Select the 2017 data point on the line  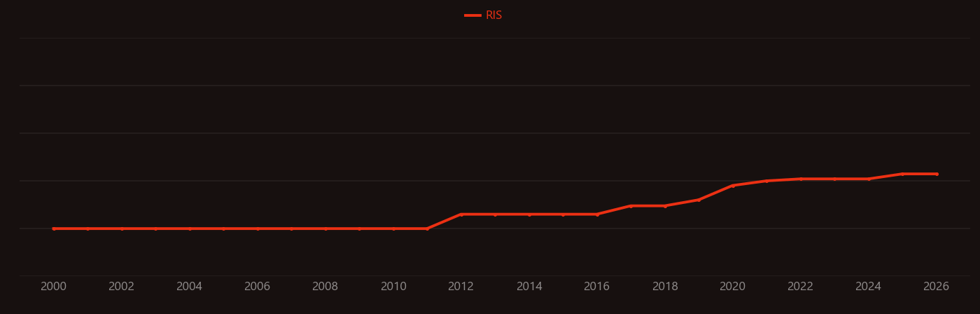coord(631,206)
